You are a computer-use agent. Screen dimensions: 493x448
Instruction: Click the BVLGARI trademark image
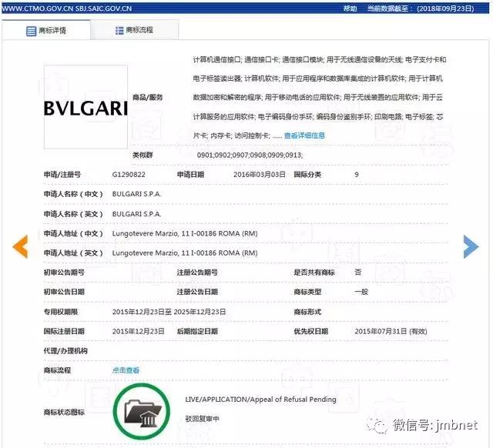coord(86,107)
